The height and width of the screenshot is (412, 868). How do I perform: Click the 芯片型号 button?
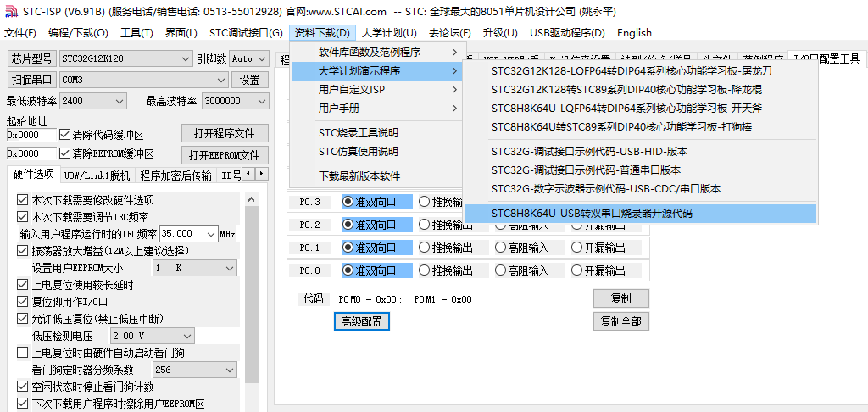coord(32,58)
